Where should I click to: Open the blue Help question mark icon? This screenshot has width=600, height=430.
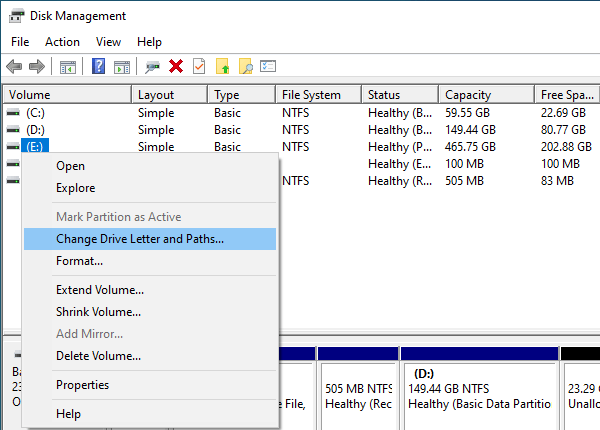click(98, 66)
